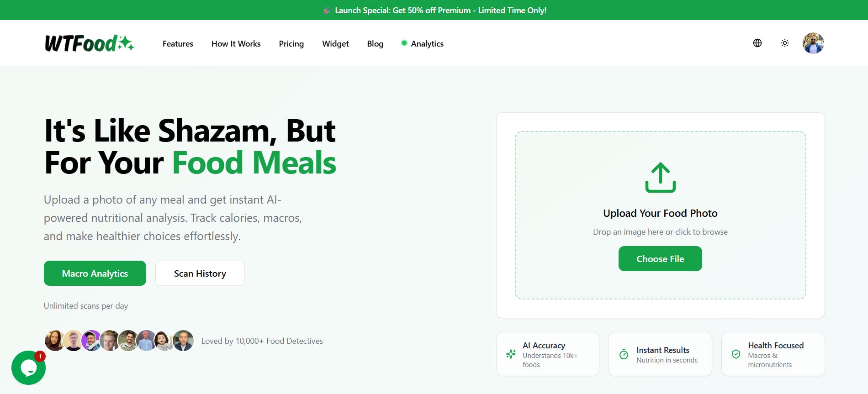The width and height of the screenshot is (868, 394).
Task: Click the first Food Detective avatar
Action: click(54, 341)
